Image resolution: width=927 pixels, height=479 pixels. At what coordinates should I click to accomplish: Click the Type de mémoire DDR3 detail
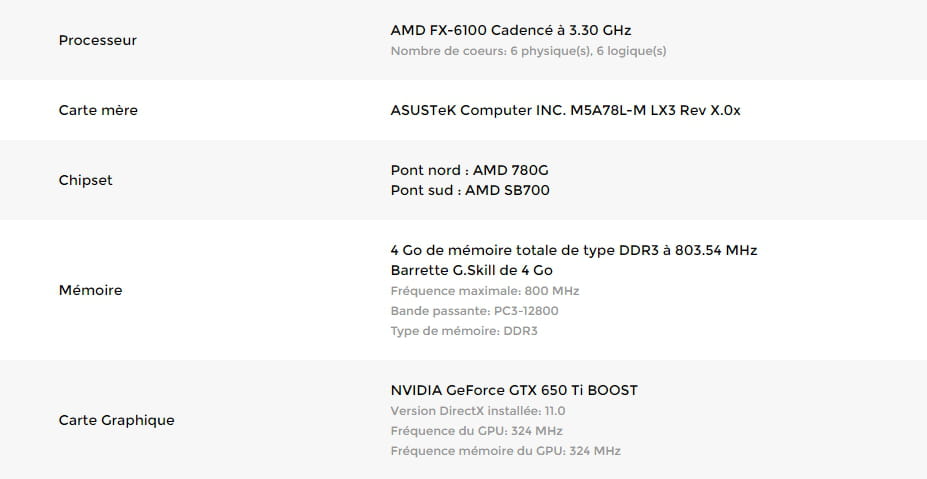pos(463,331)
